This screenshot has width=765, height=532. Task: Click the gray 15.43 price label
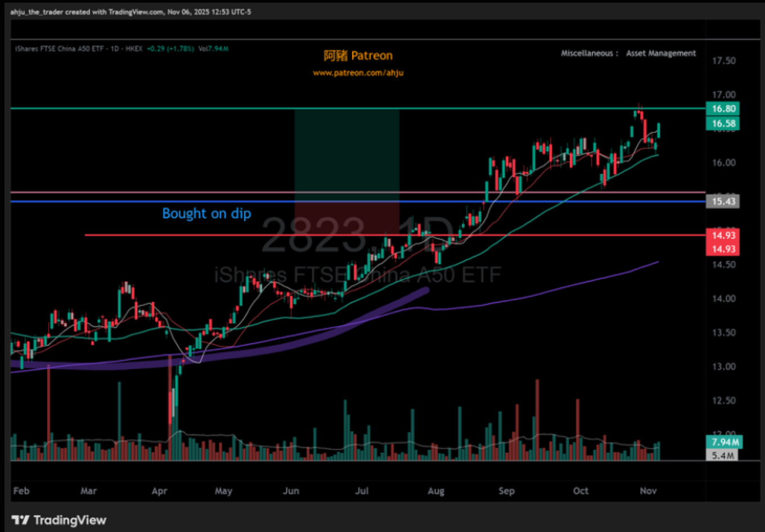click(723, 201)
